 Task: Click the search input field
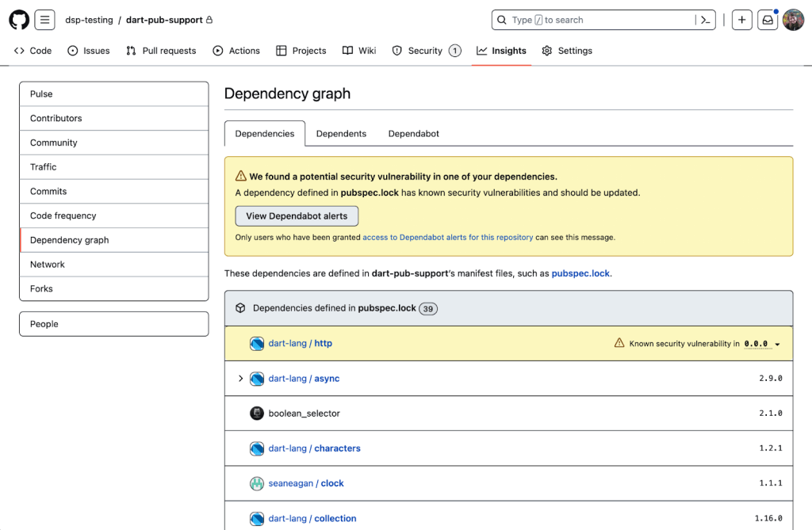click(603, 20)
